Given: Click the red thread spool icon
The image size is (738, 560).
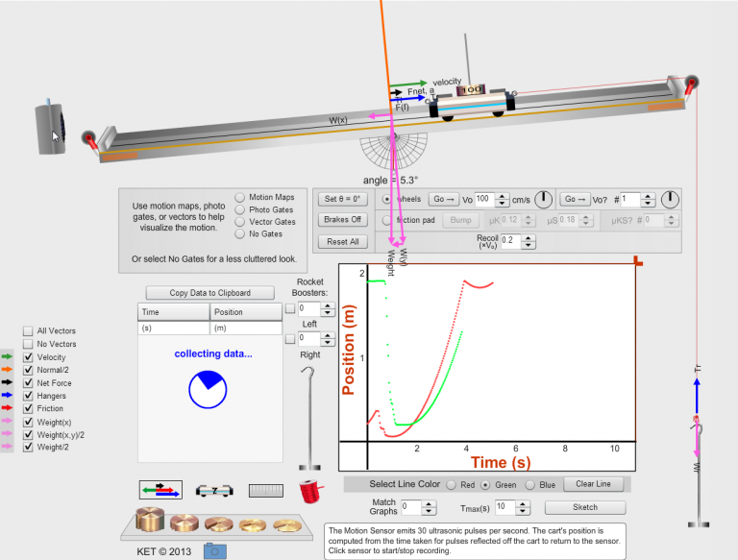Looking at the screenshot, I should click(309, 491).
